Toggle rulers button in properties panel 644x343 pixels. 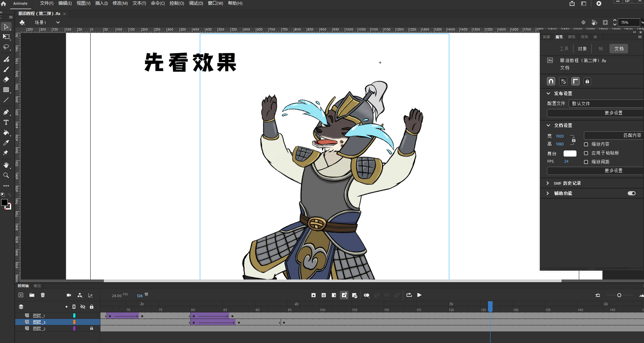click(575, 81)
